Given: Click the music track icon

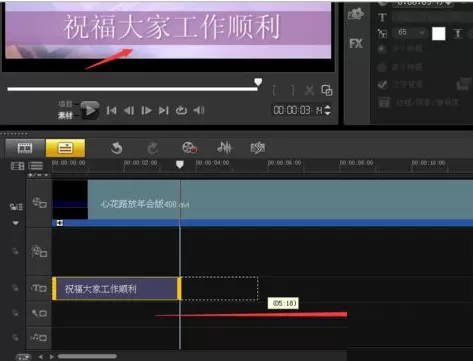Looking at the screenshot, I should pyautogui.click(x=39, y=338).
